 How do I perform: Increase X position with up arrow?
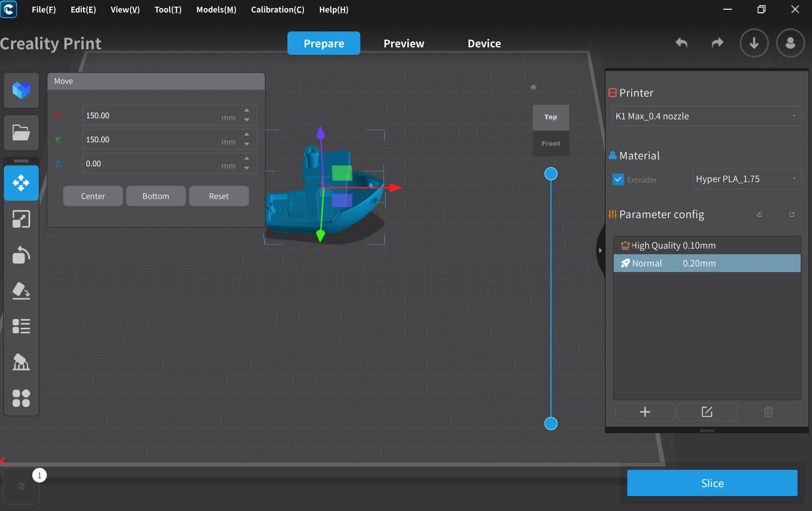pos(247,110)
